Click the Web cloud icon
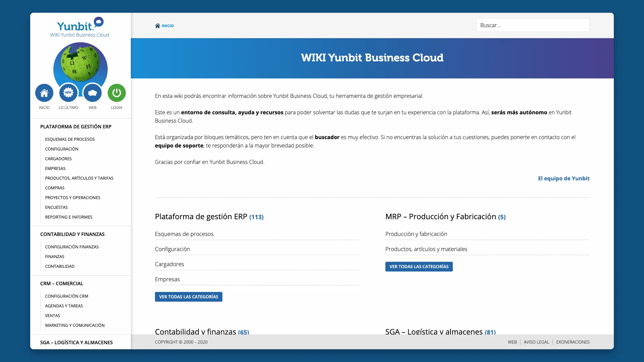 [93, 93]
